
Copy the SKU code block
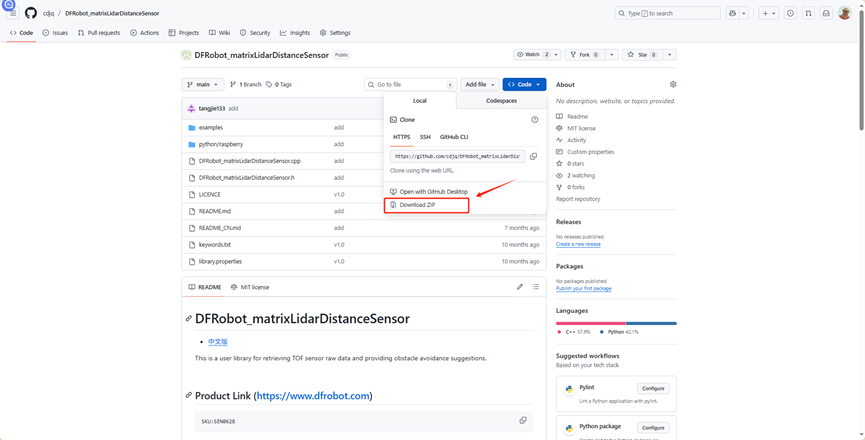coord(523,421)
